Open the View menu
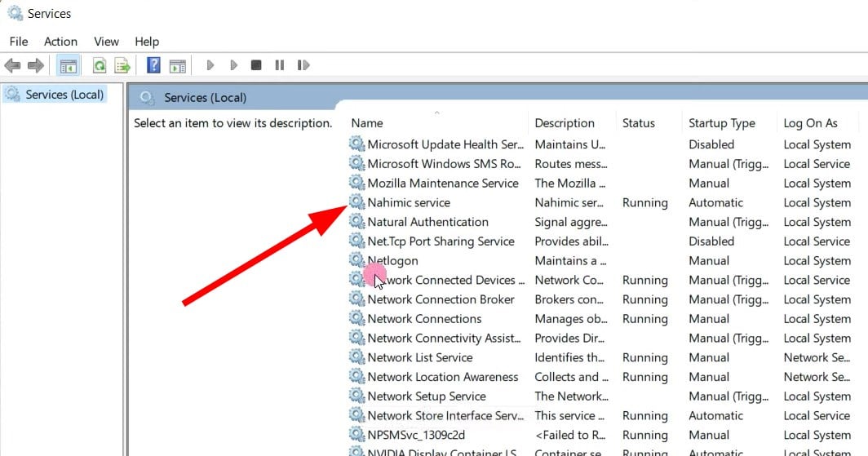 point(106,42)
